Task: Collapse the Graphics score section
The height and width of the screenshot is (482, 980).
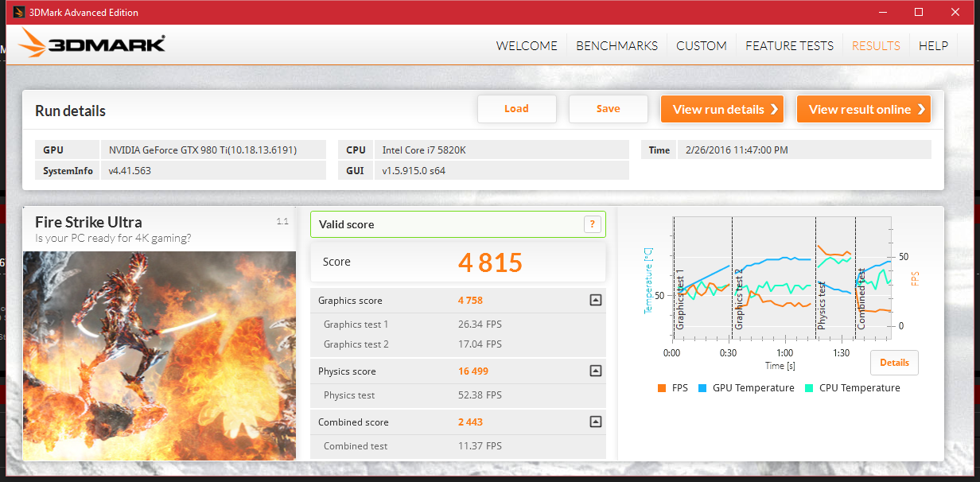Action: 595,300
